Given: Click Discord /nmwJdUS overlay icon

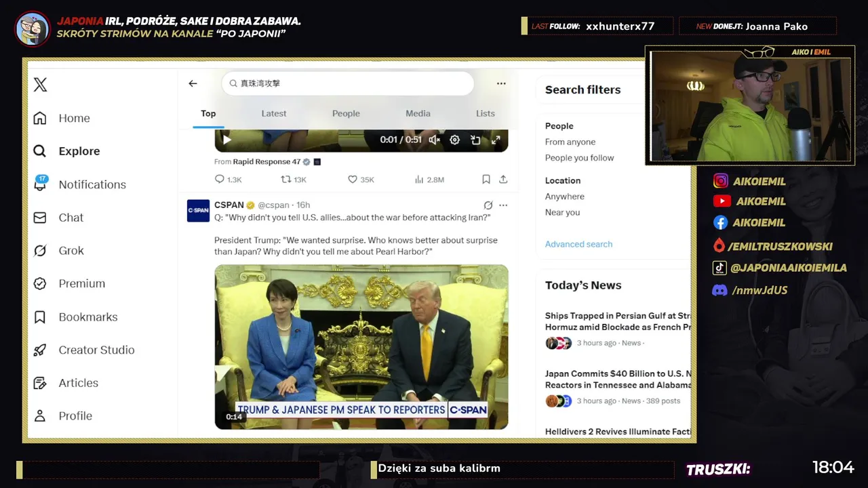Looking at the screenshot, I should point(720,290).
